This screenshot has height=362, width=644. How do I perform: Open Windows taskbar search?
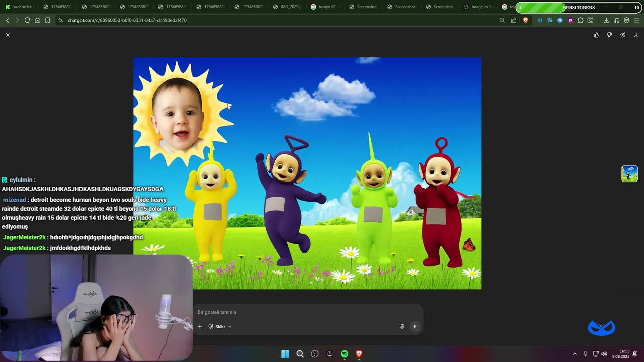(x=300, y=354)
